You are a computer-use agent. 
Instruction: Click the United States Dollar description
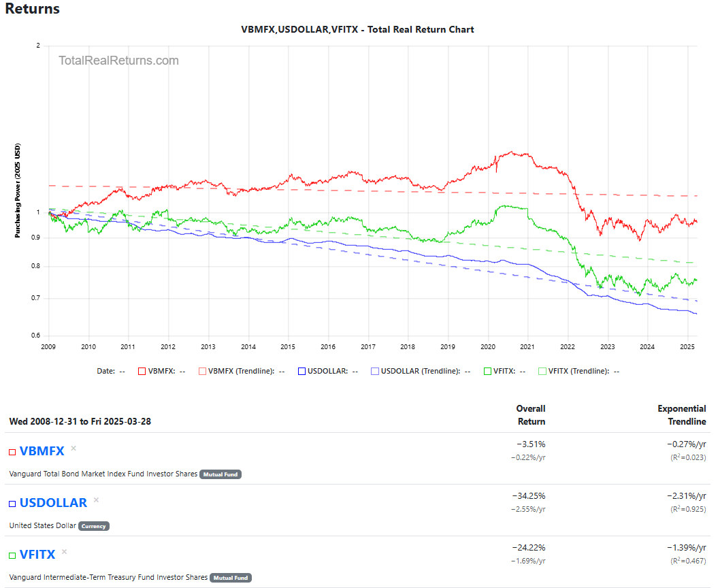(x=43, y=525)
